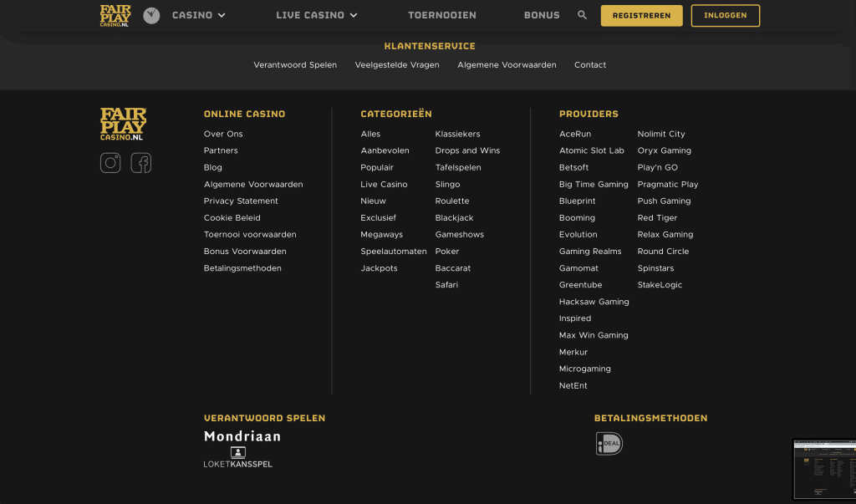Open the Evolution provider

(578, 235)
